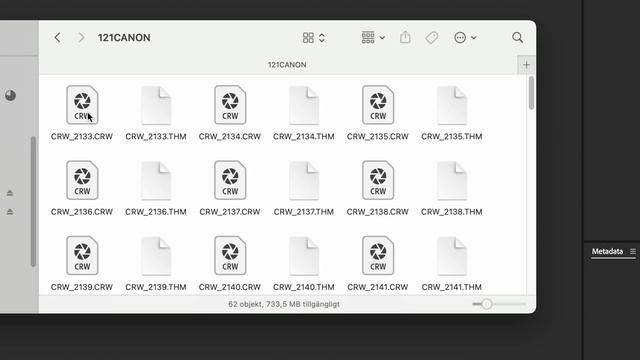Screen dimensions: 640x360
Task: Go back with the Finder back arrow
Action: pos(58,38)
